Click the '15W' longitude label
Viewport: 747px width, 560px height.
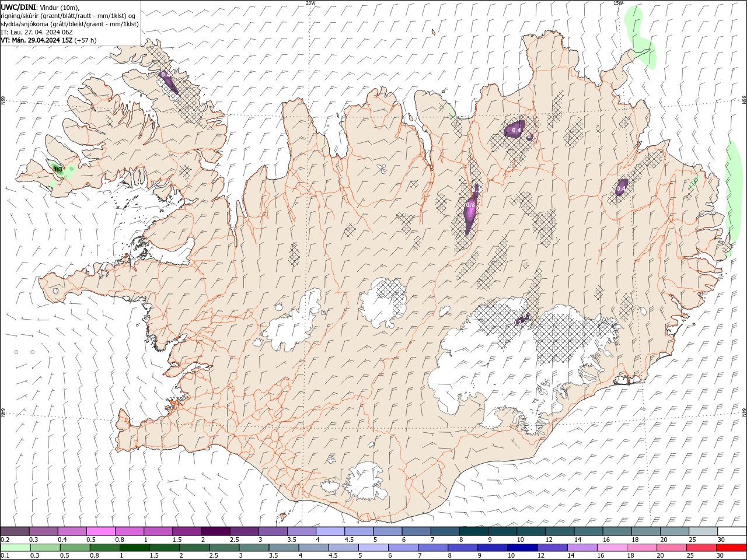(618, 3)
